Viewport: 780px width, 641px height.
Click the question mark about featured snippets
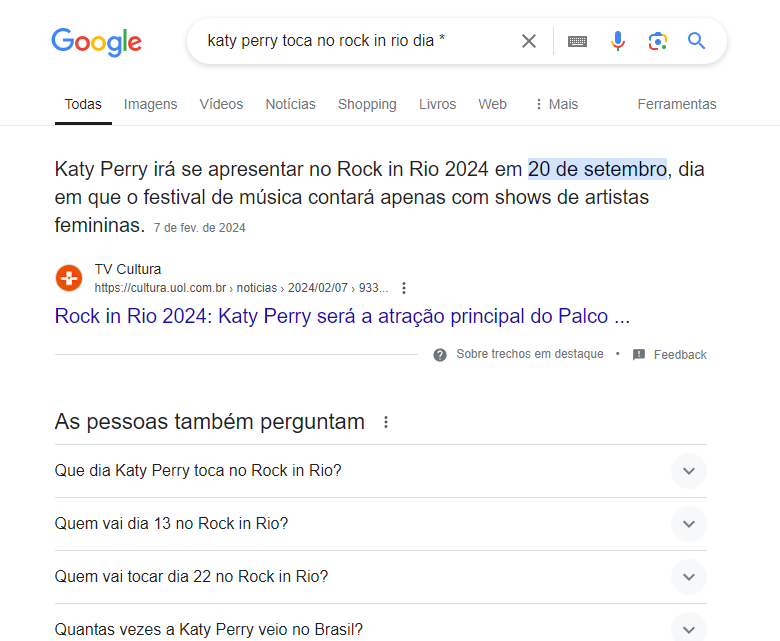tap(440, 355)
